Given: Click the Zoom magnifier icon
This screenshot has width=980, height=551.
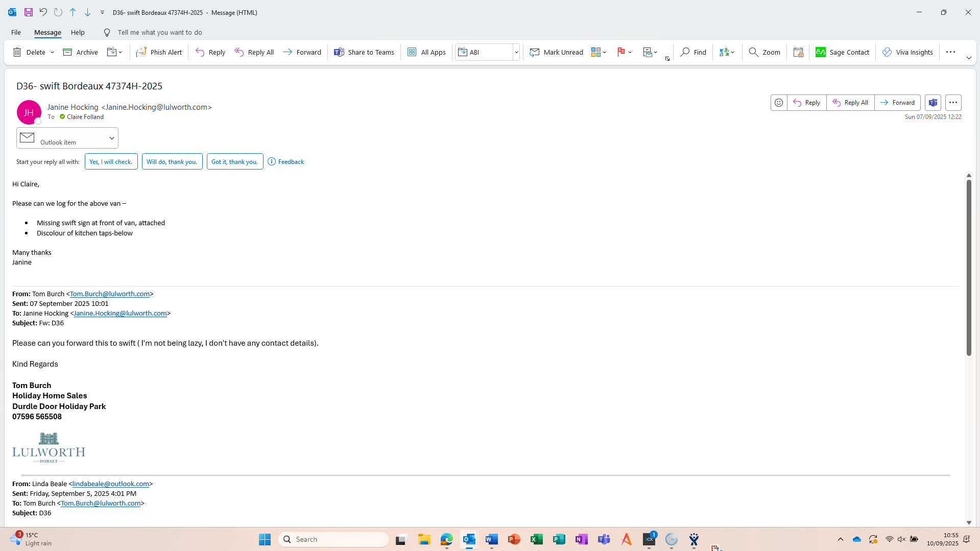Looking at the screenshot, I should tap(753, 52).
